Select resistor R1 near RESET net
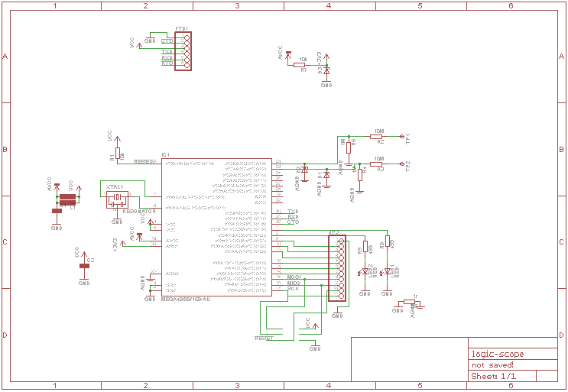Image resolution: width=568 pixels, height=392 pixels. (x=118, y=153)
